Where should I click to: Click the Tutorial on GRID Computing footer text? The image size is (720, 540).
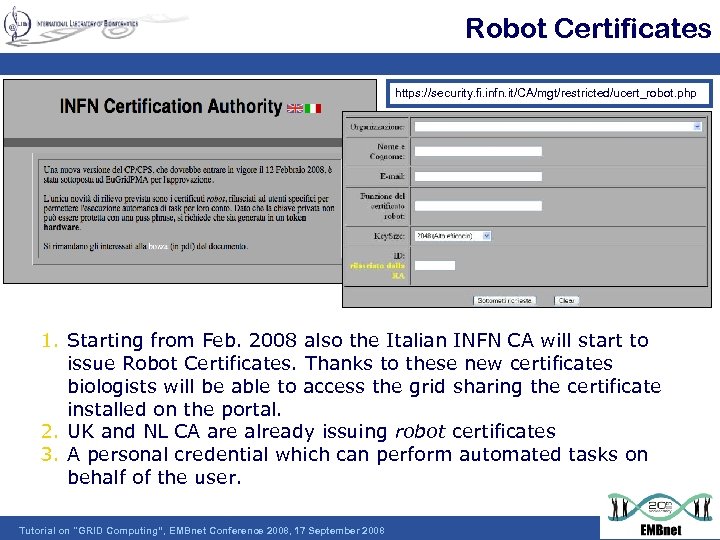[202, 531]
